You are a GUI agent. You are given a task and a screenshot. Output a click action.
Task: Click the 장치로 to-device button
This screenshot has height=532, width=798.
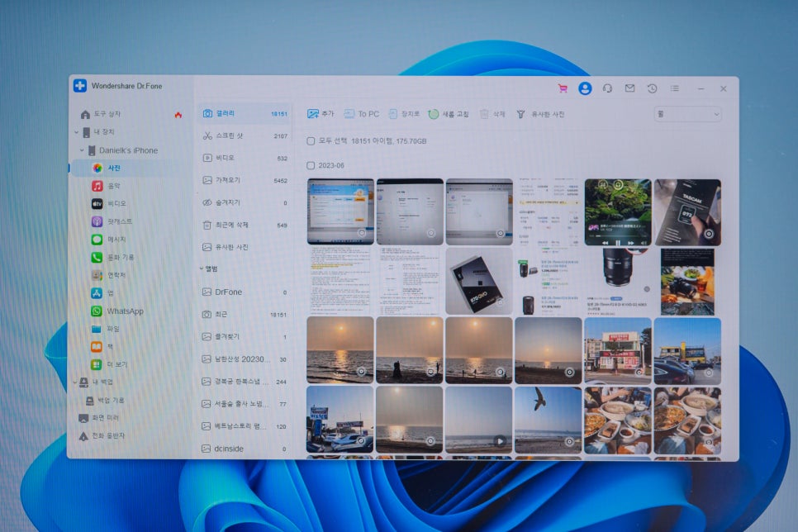pos(404,114)
